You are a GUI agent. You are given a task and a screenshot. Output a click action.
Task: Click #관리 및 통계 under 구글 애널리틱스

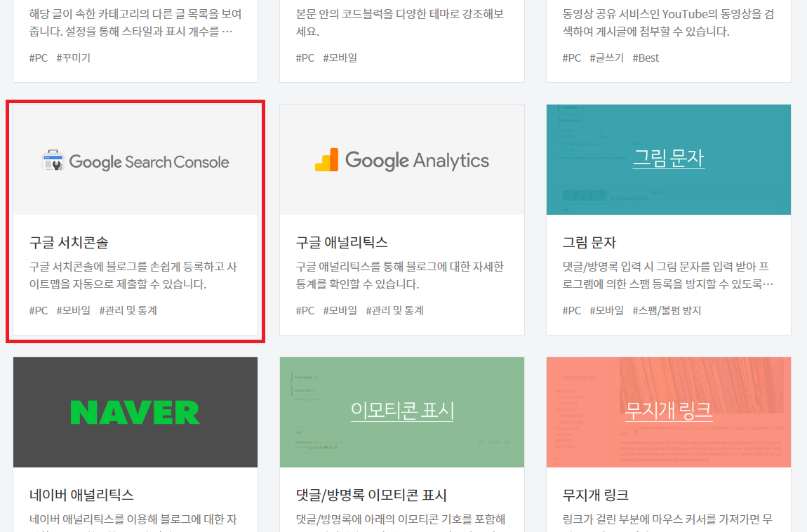[x=395, y=310]
